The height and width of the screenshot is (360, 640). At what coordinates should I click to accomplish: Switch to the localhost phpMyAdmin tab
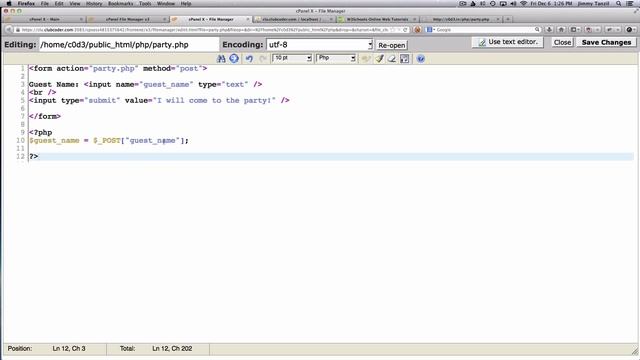click(x=292, y=19)
